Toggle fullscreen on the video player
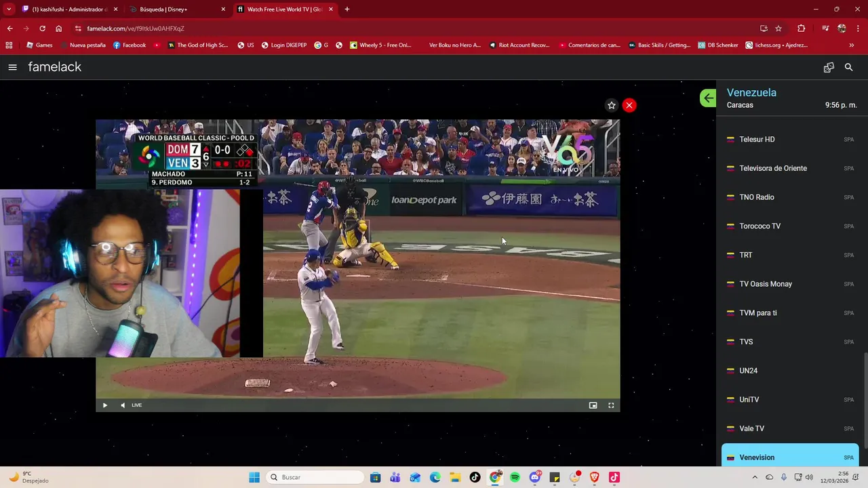Image resolution: width=868 pixels, height=488 pixels. [611, 405]
